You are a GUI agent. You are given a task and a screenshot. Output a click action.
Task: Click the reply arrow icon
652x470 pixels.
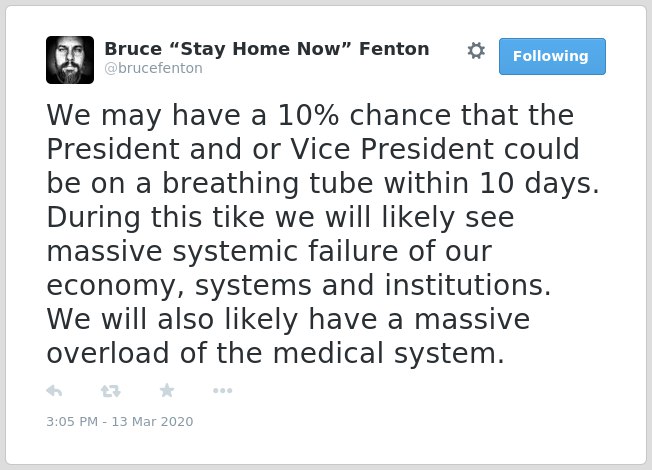54,391
